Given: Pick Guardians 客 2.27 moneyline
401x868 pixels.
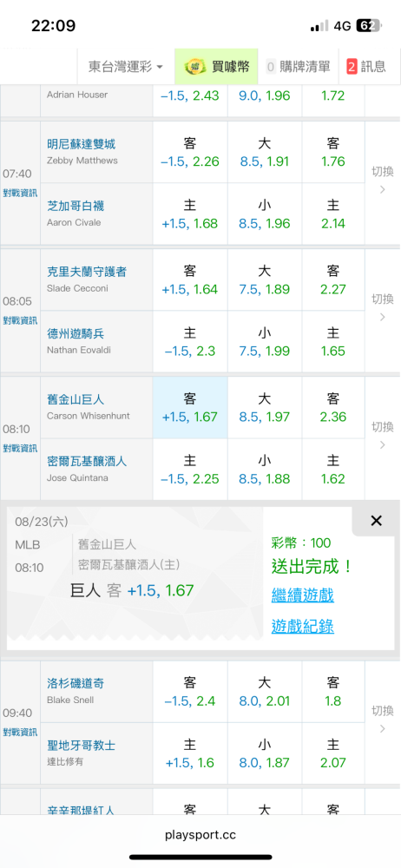Looking at the screenshot, I should pos(333,279).
